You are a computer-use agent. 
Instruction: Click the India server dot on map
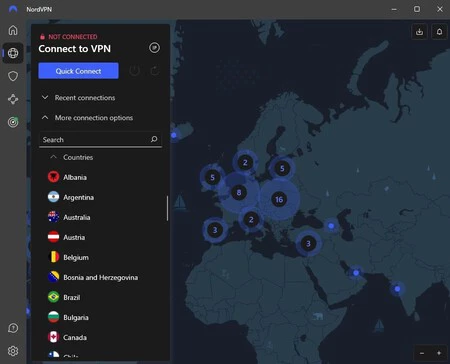coord(397,289)
